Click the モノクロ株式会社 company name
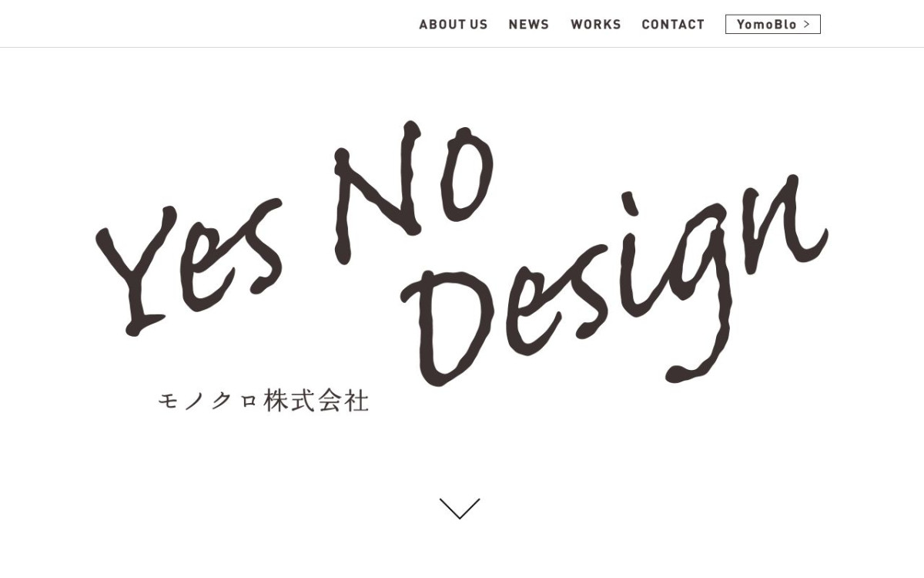 point(263,401)
